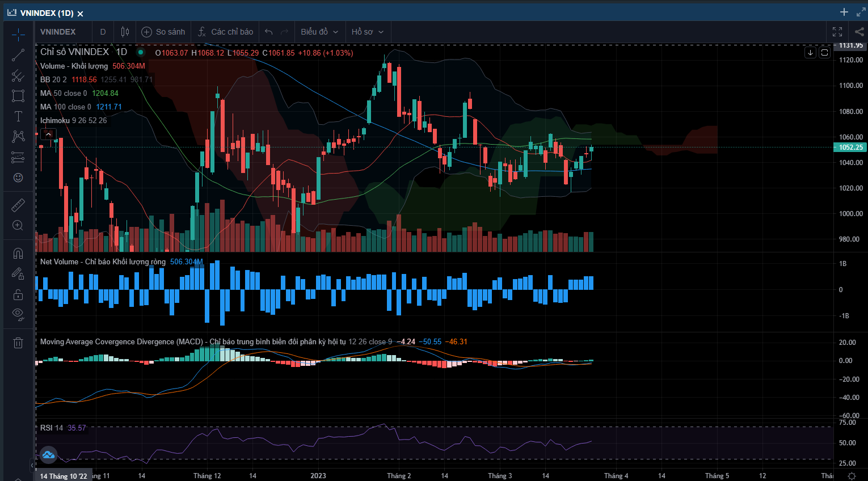Screen dimensions: 868x481
Task: Toggle hide all drawings eye icon
Action: click(18, 314)
